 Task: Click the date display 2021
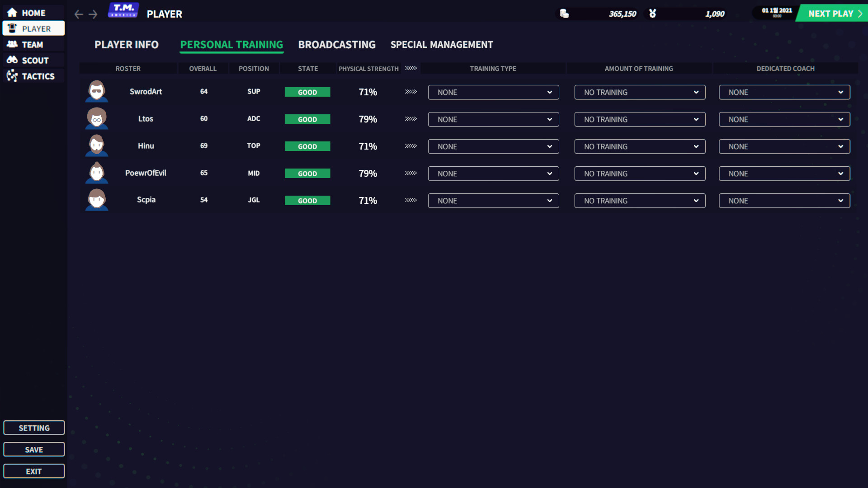click(x=777, y=11)
